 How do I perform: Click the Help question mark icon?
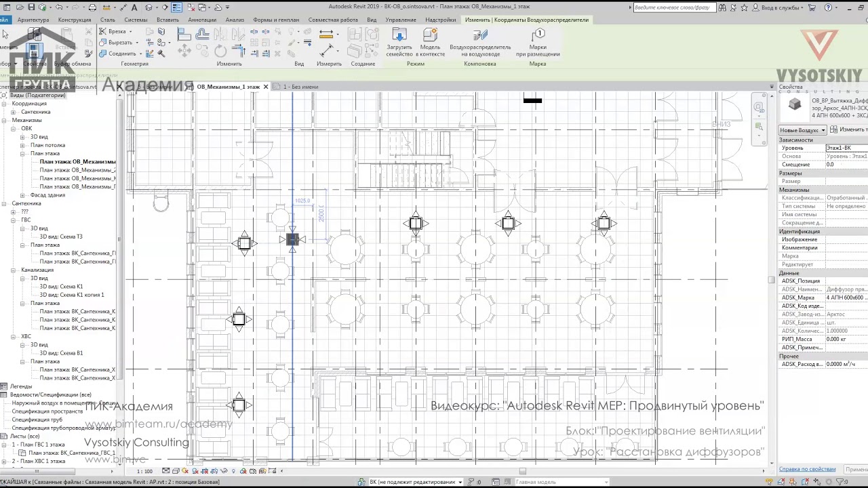tap(829, 7)
